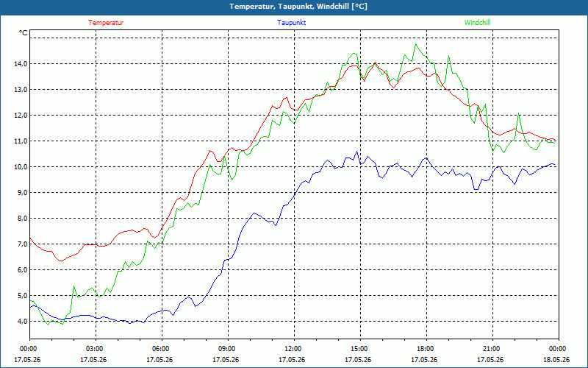Click the '15:00' time label
This screenshot has width=588, height=368.
pyautogui.click(x=360, y=349)
